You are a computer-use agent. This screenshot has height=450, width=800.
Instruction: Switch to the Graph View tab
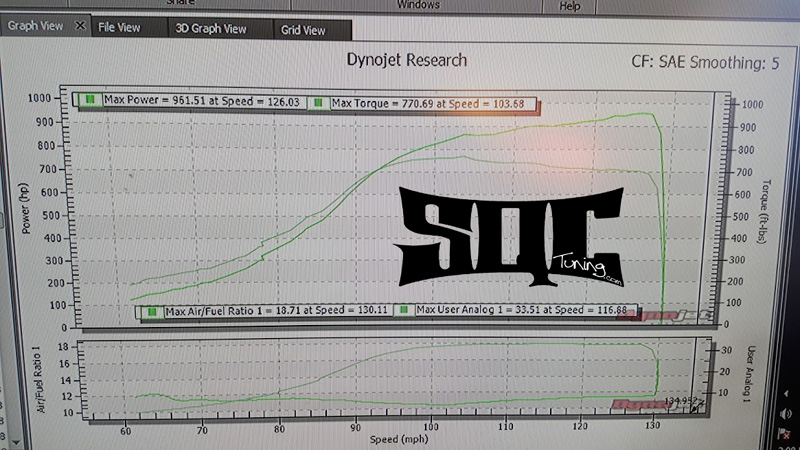36,26
